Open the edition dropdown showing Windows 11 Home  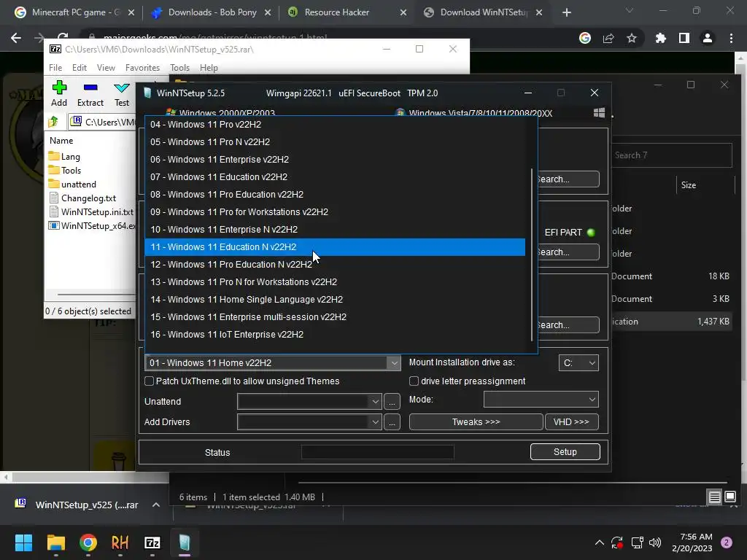[x=273, y=363]
